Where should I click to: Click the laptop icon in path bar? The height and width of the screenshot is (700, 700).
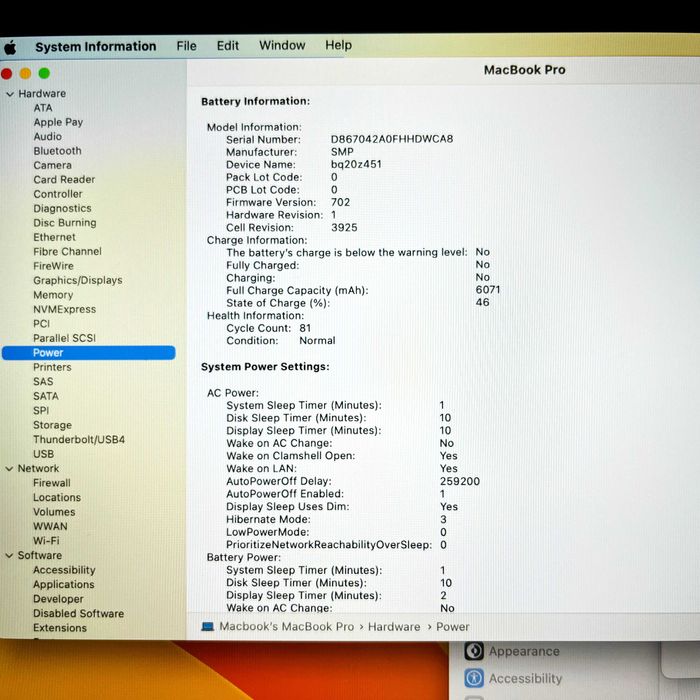(208, 626)
